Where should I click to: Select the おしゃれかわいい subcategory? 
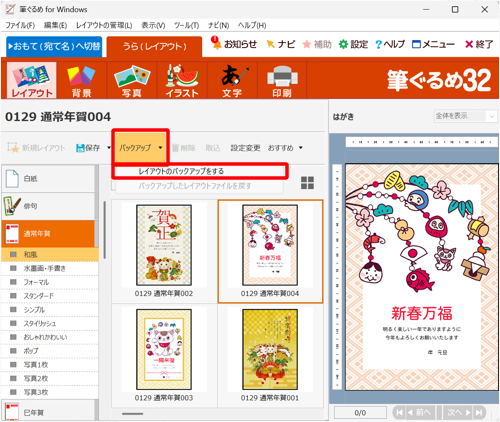(x=50, y=337)
